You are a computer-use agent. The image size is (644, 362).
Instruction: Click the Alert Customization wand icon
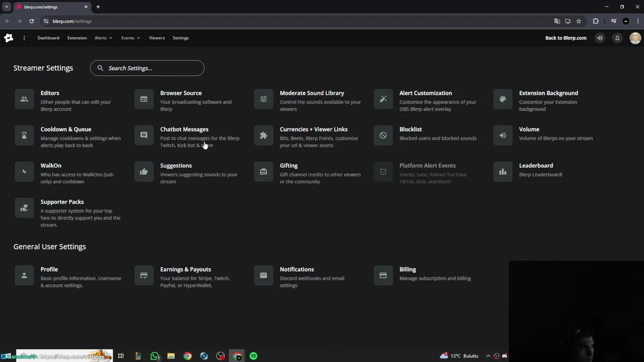[383, 99]
